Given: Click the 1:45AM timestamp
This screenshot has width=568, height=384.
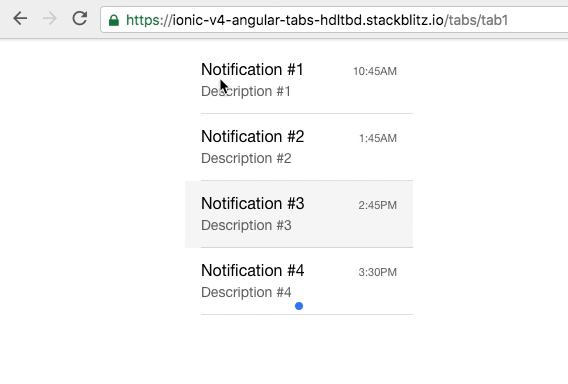Looking at the screenshot, I should pyautogui.click(x=378, y=138).
